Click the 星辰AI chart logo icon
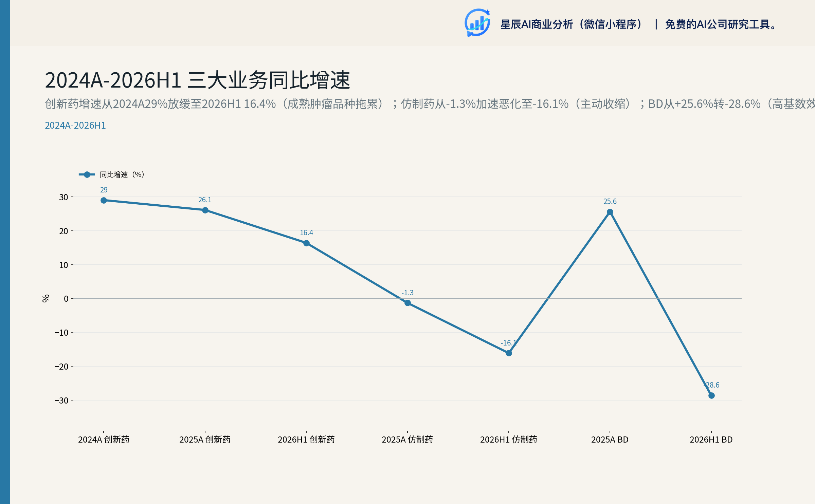 pyautogui.click(x=477, y=23)
